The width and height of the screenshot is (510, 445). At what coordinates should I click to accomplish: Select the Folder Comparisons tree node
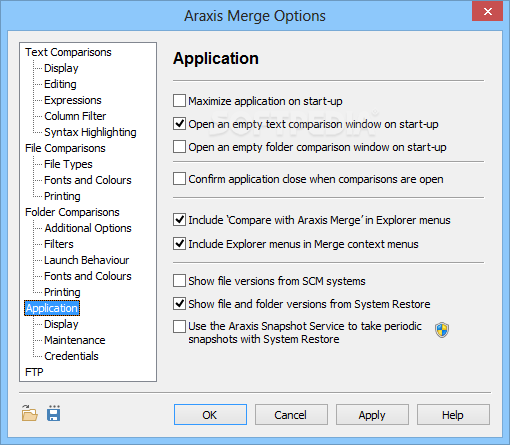coord(72,212)
